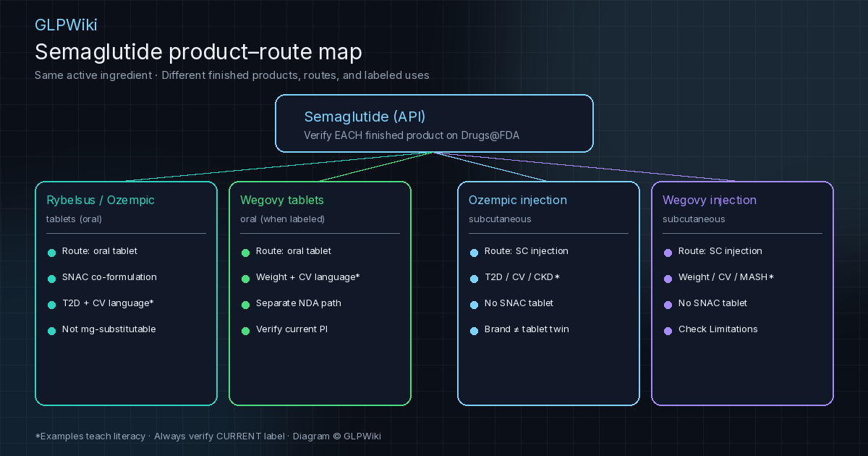Click the 'oral (when labeled)' subtitle

(283, 219)
